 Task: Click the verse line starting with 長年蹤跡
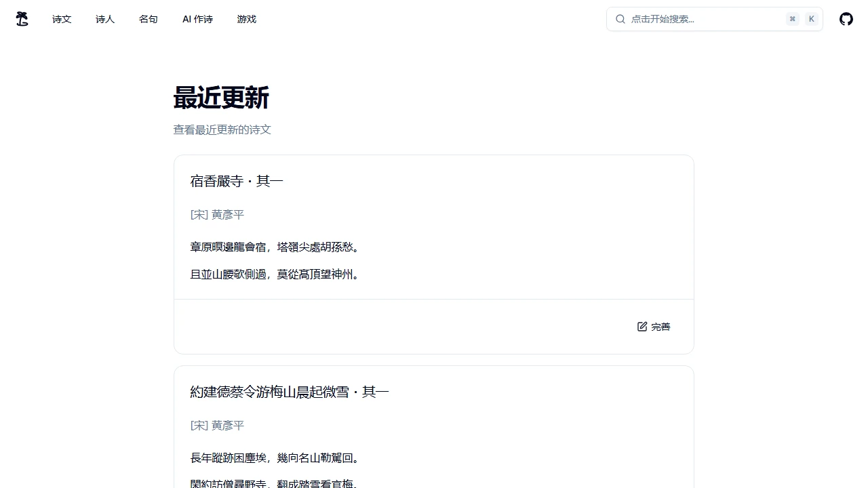click(275, 458)
